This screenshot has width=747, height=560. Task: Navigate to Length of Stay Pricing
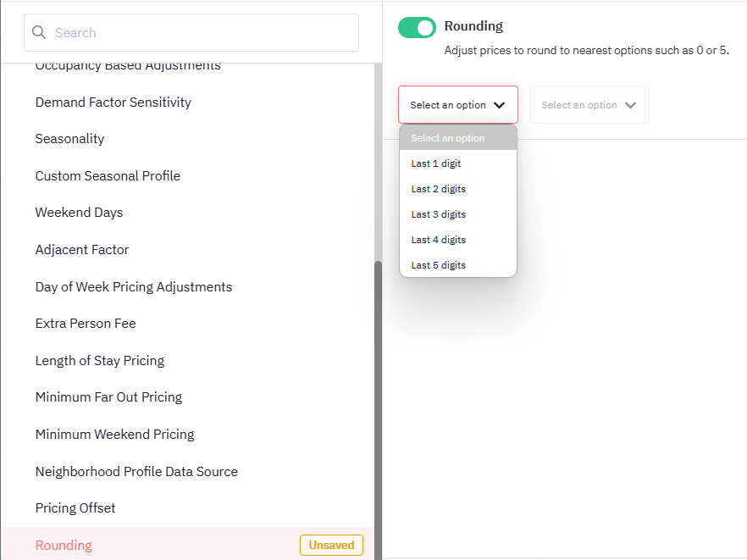pyautogui.click(x=100, y=361)
